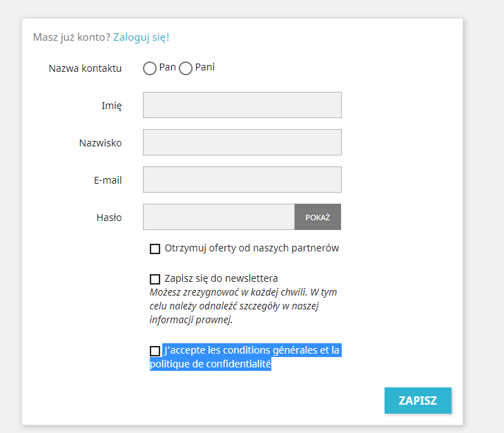
Task: Tick the partner offers checkbox
Action: 155,249
